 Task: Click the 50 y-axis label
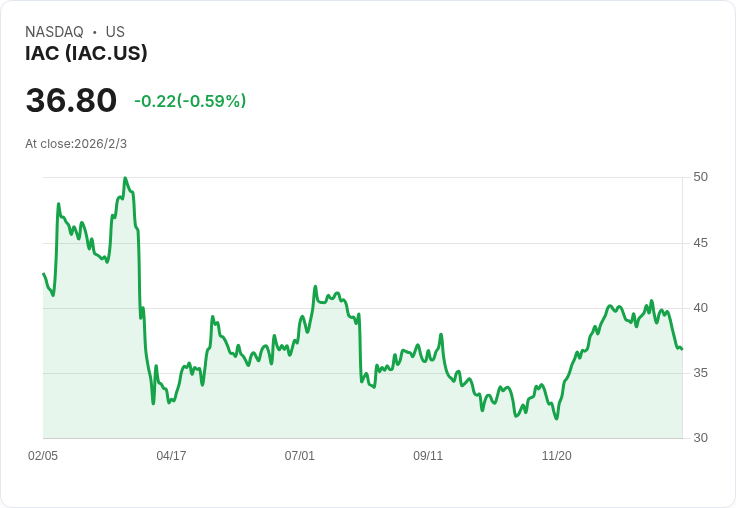click(700, 177)
